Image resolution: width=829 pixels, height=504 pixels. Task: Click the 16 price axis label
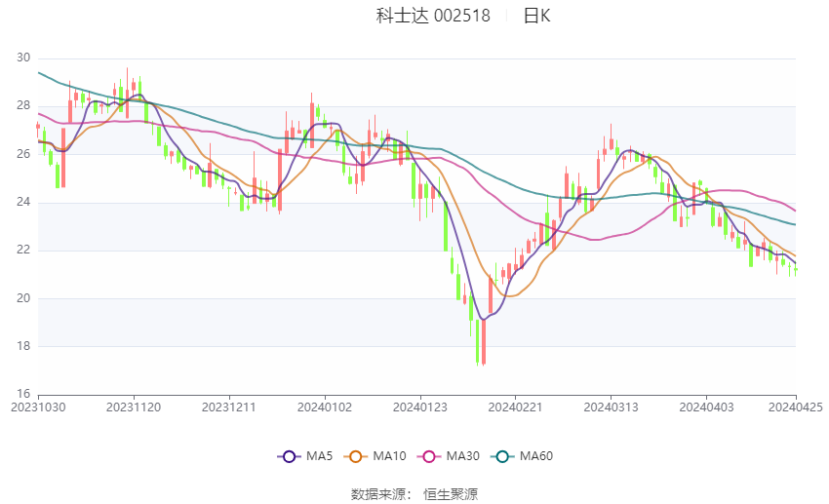click(23, 394)
